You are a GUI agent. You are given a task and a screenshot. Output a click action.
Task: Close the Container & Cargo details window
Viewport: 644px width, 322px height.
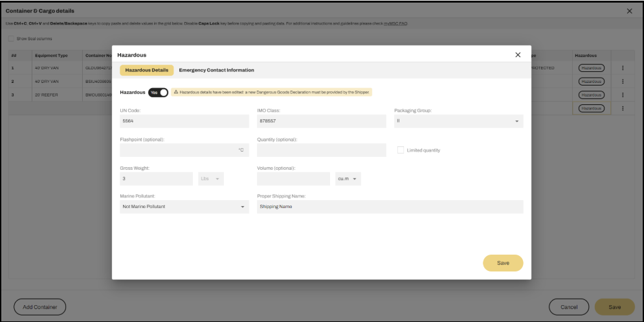[x=629, y=11]
